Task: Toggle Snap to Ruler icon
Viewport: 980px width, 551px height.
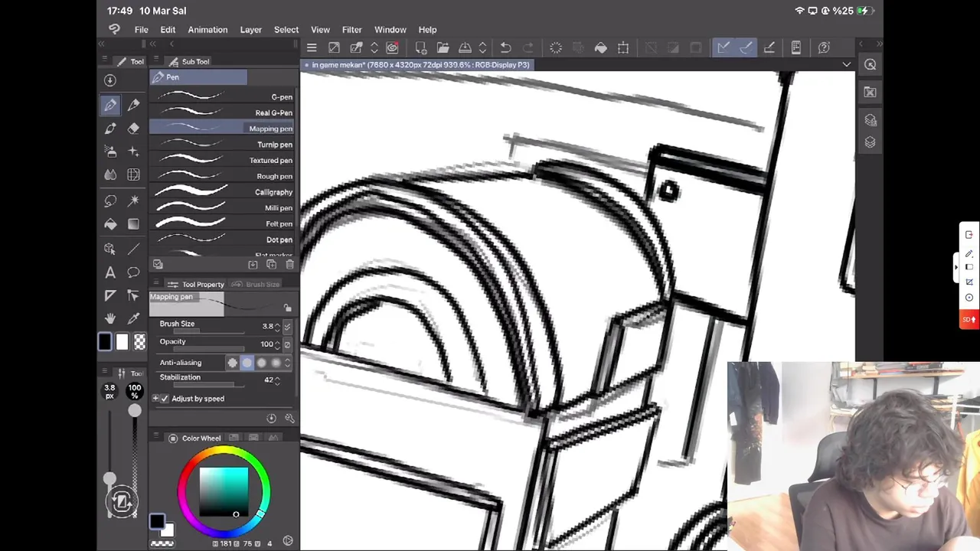Action: click(x=724, y=47)
